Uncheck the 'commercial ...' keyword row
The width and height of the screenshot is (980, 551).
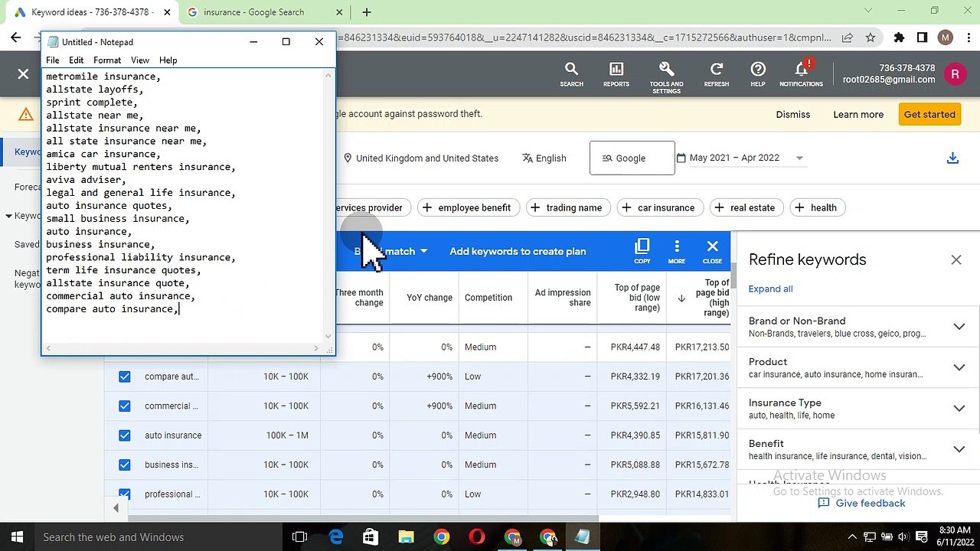pos(125,406)
